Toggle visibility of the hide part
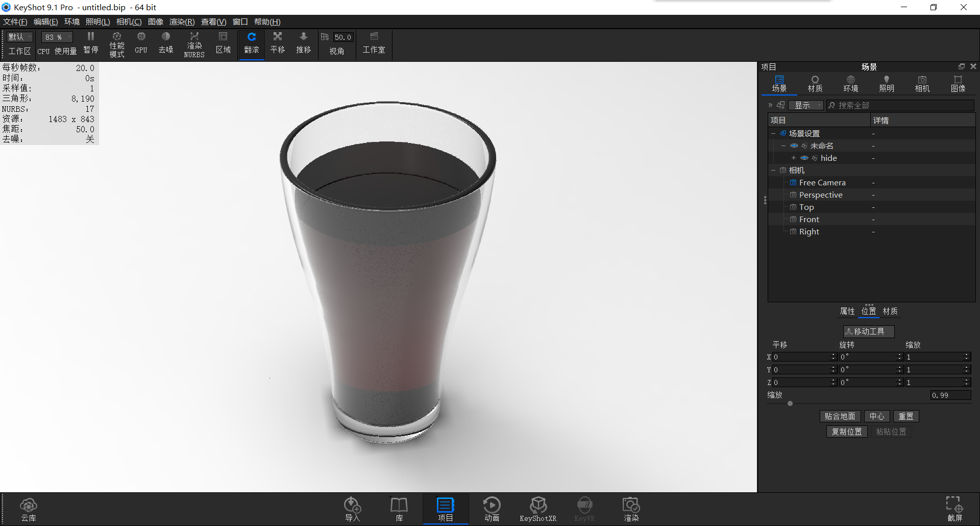980x526 pixels. [x=805, y=158]
